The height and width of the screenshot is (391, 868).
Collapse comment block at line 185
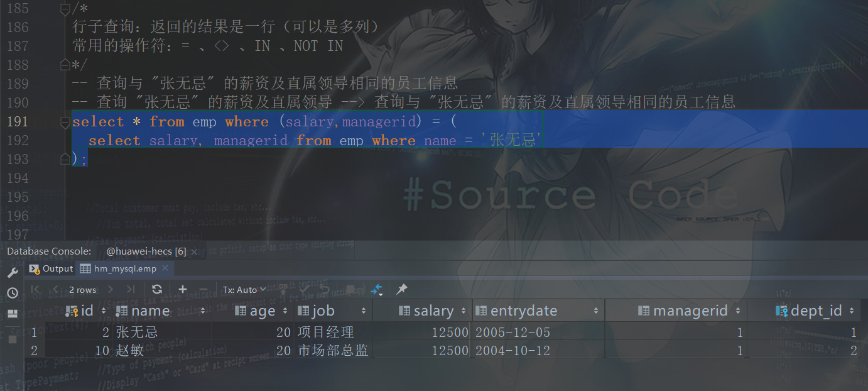[x=65, y=8]
